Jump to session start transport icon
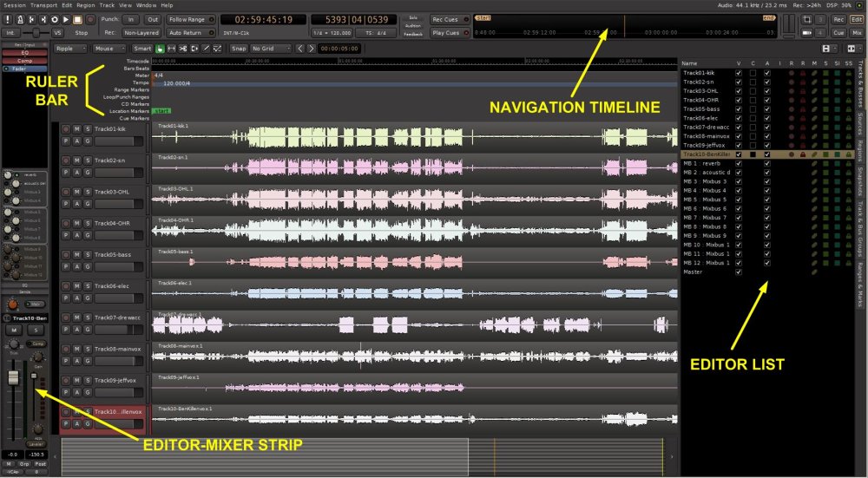Viewport: 868px width, 478px height. point(31,19)
